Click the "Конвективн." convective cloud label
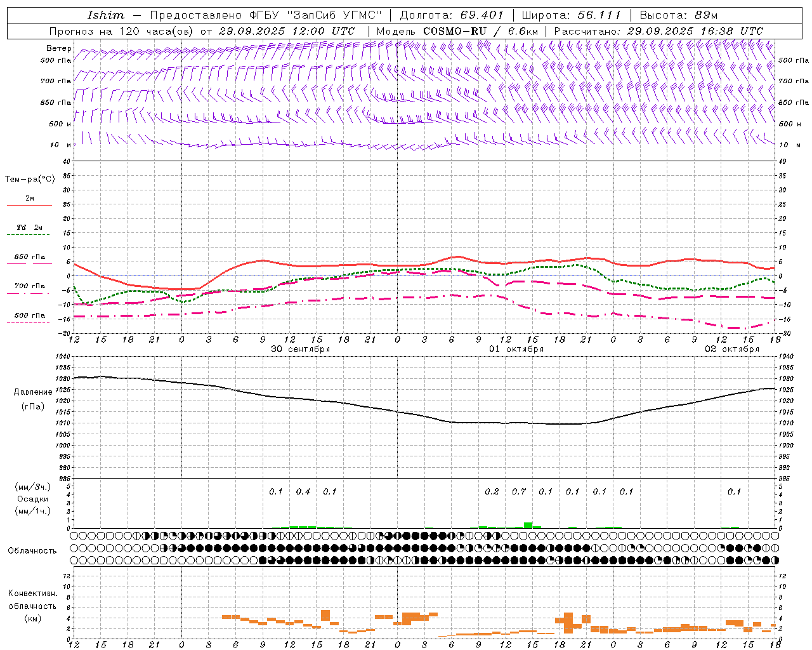Image resolution: width=812 pixels, height=650 pixels. click(32, 594)
